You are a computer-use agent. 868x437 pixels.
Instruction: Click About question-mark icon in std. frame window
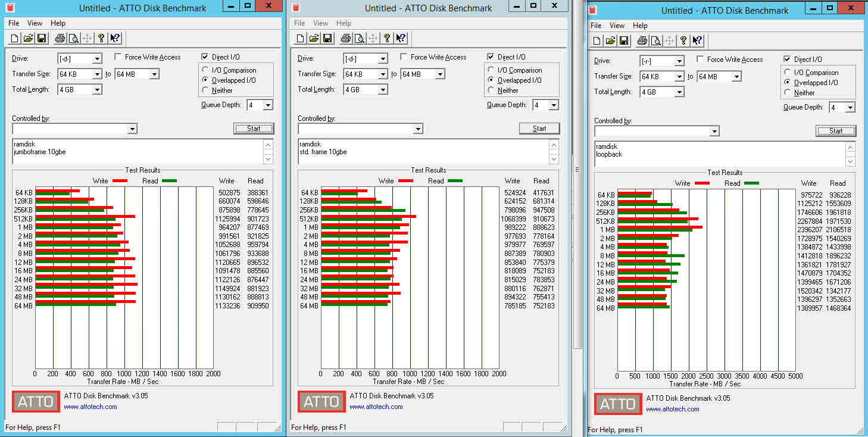pos(387,39)
